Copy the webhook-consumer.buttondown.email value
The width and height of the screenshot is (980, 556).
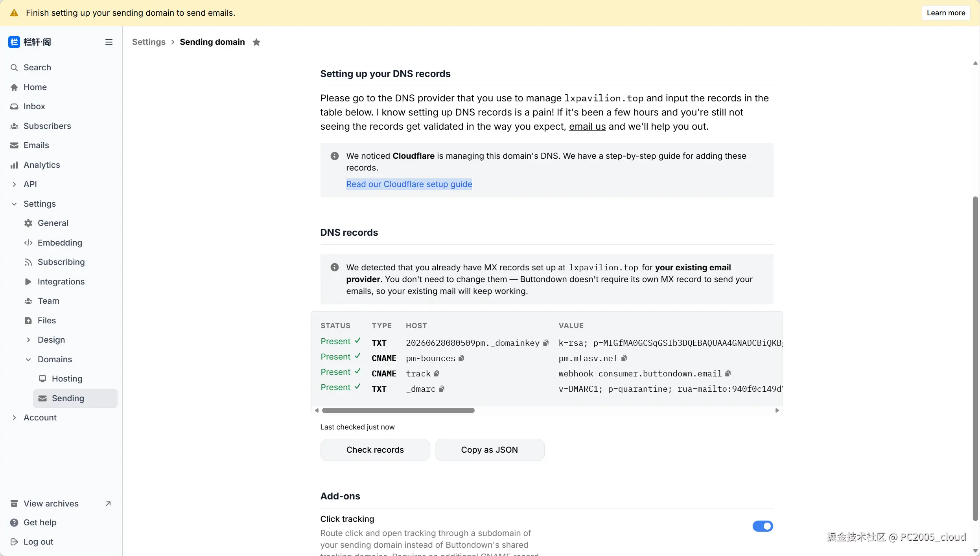(728, 374)
